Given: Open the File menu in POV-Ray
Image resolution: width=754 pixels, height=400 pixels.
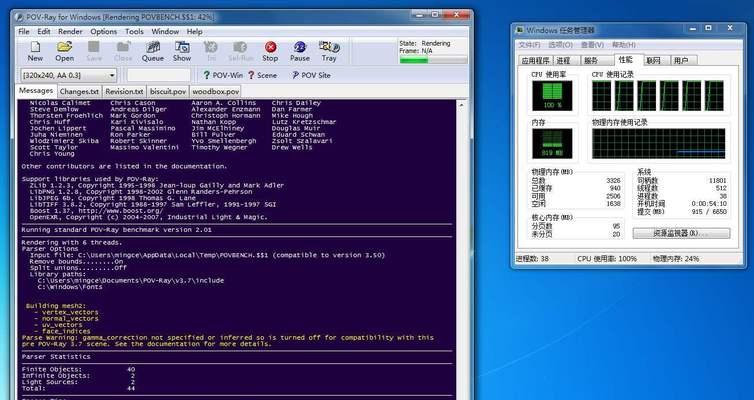Looking at the screenshot, I should coord(24,31).
